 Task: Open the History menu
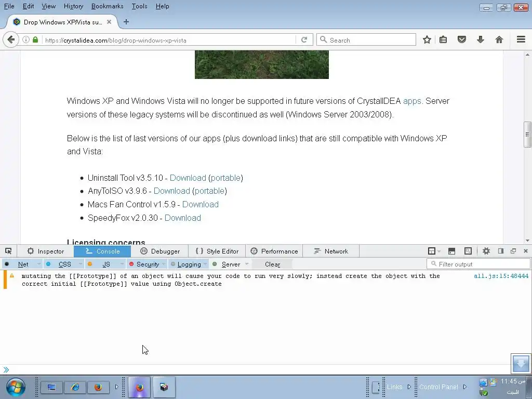click(73, 6)
